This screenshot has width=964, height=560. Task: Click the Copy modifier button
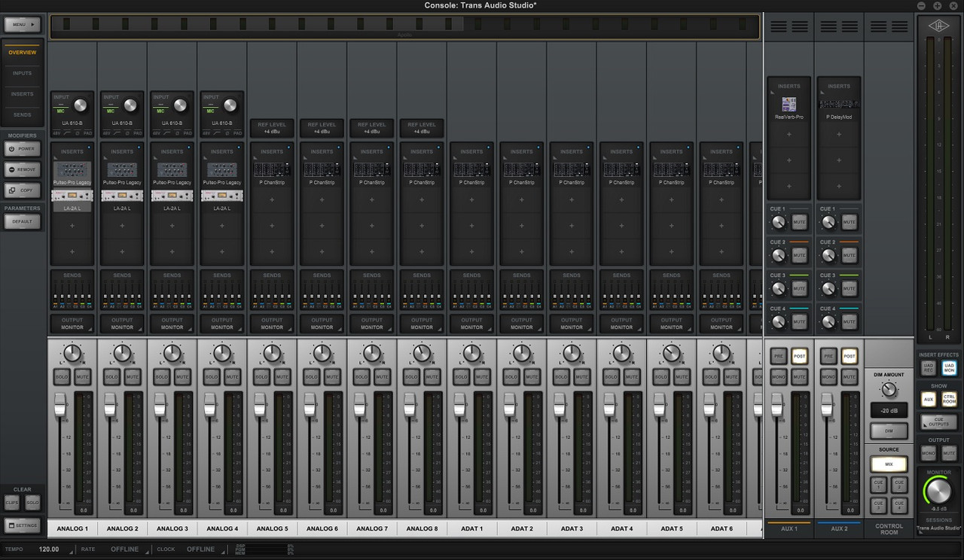[23, 191]
